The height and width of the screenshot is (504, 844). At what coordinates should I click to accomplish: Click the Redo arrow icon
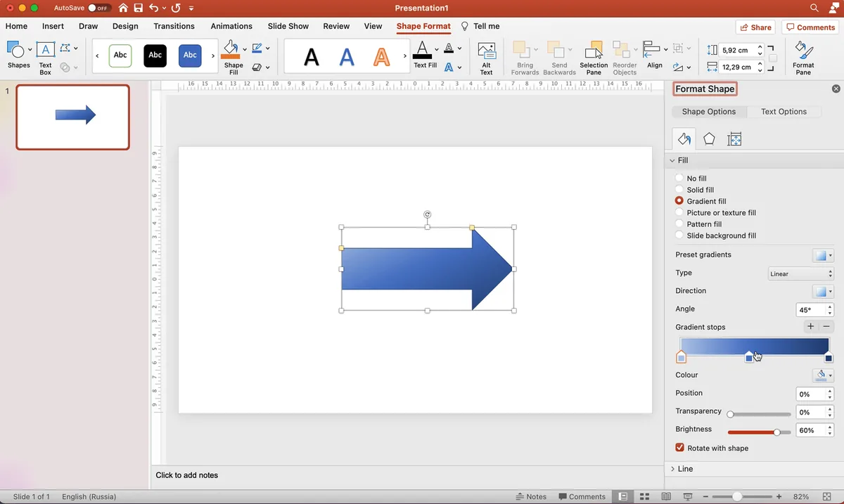click(x=176, y=8)
